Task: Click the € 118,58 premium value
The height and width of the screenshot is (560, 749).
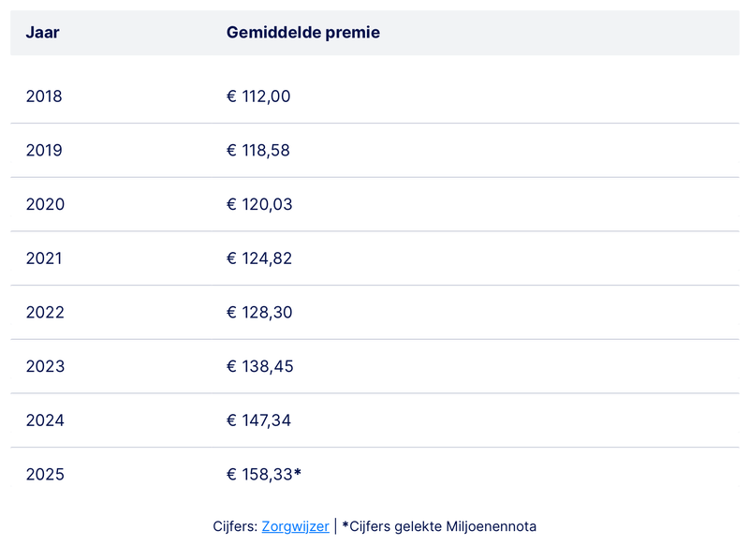Action: point(258,150)
